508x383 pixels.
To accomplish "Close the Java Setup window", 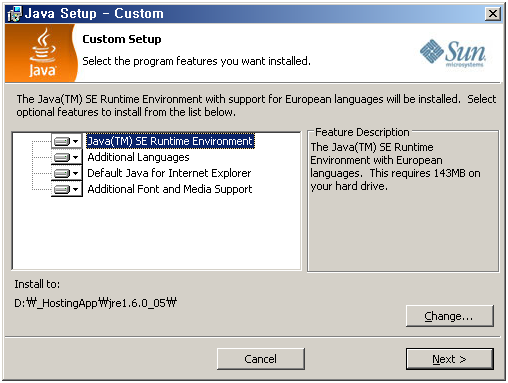I will (x=493, y=14).
